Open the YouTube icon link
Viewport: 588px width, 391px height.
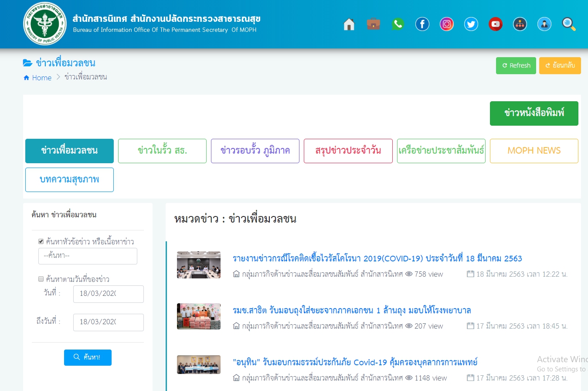click(x=495, y=24)
